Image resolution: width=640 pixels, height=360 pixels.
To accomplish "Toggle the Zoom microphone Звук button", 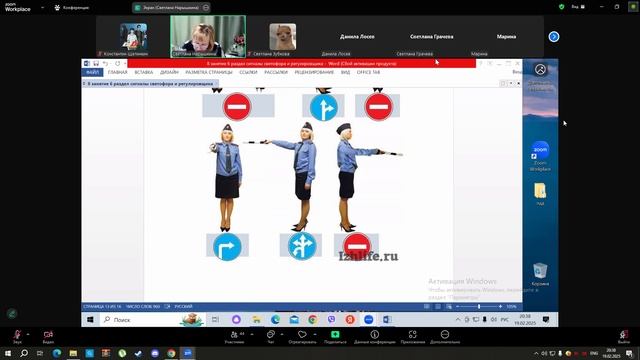I will pos(17,336).
